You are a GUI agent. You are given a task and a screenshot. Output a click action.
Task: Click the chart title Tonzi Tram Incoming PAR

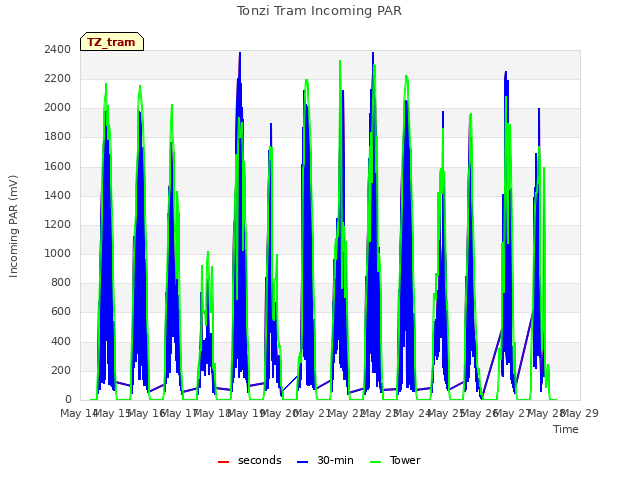319,11
